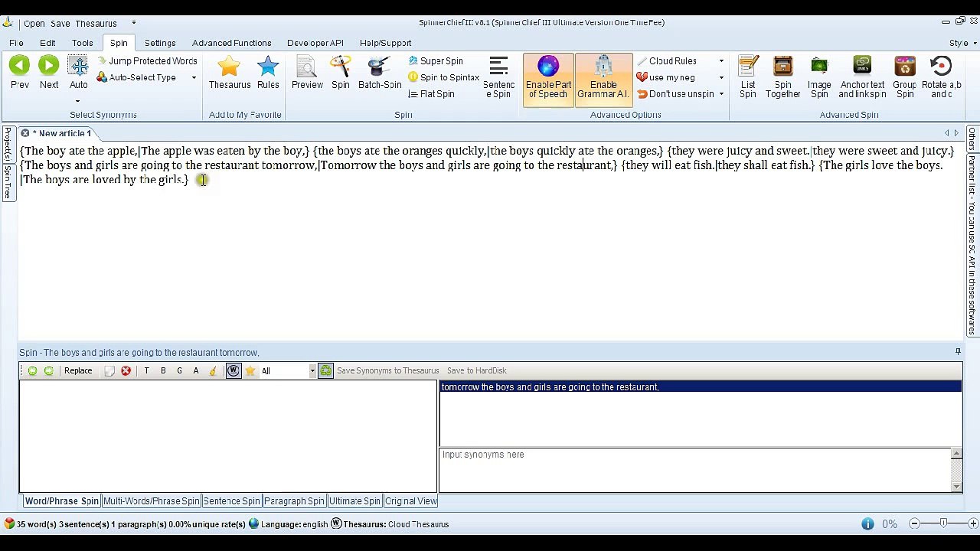Open Group Spin tool
Screen dimensions: 980x551
[x=904, y=77]
